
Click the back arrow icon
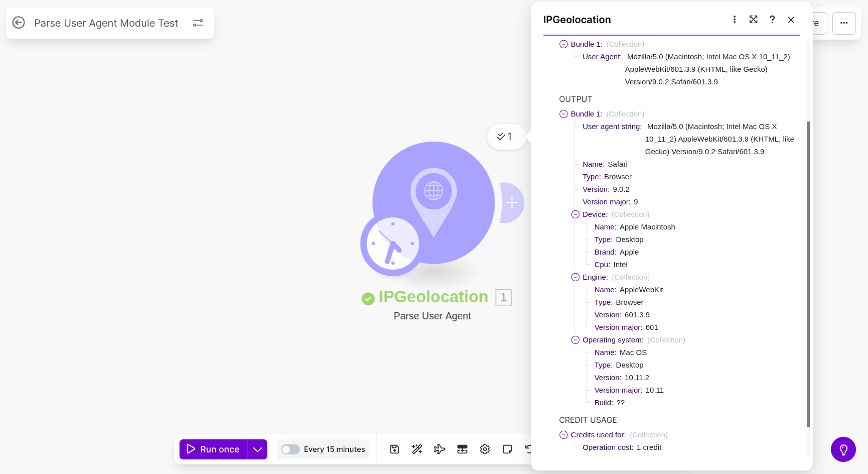[19, 23]
